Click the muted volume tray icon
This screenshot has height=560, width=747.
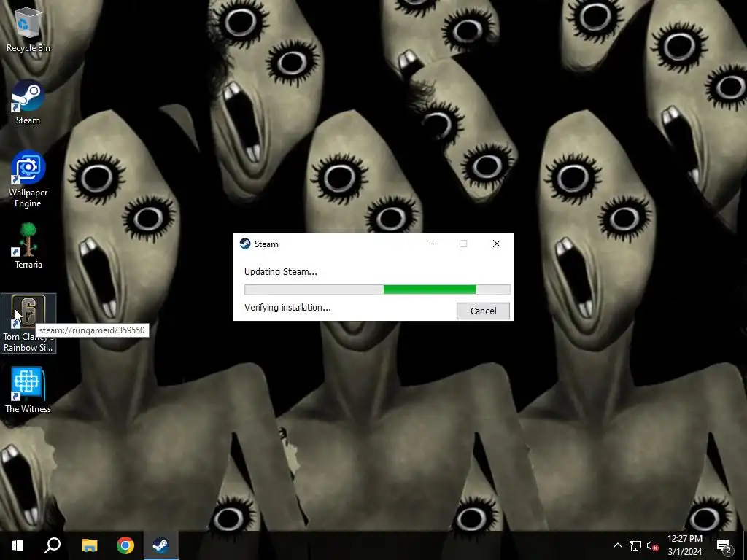point(653,545)
